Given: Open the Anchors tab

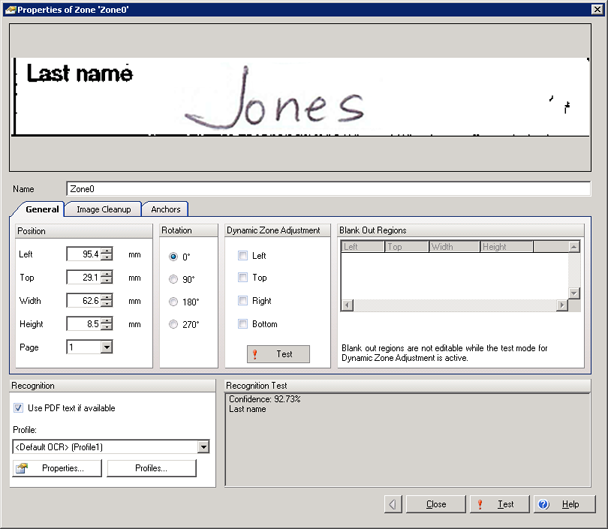Looking at the screenshot, I should pos(165,209).
